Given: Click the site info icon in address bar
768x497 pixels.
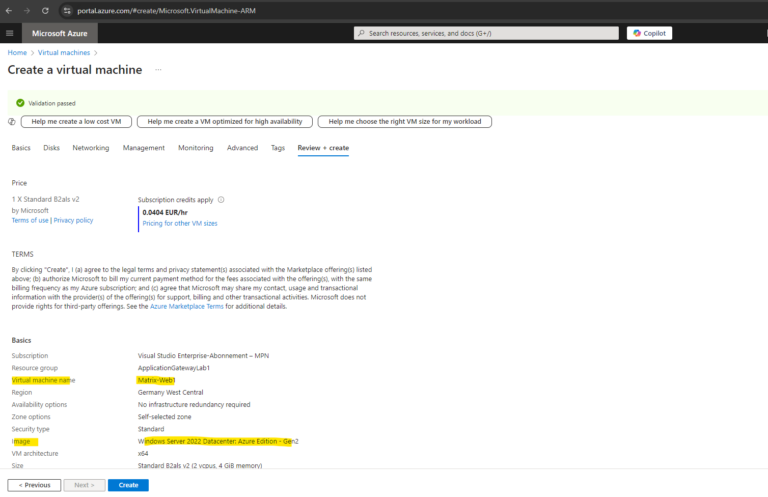Looking at the screenshot, I should [67, 11].
